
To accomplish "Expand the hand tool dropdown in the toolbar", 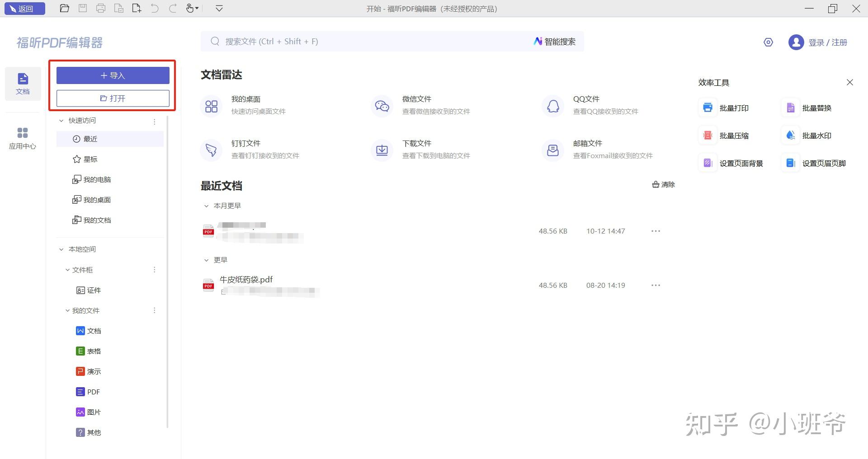I will (198, 9).
